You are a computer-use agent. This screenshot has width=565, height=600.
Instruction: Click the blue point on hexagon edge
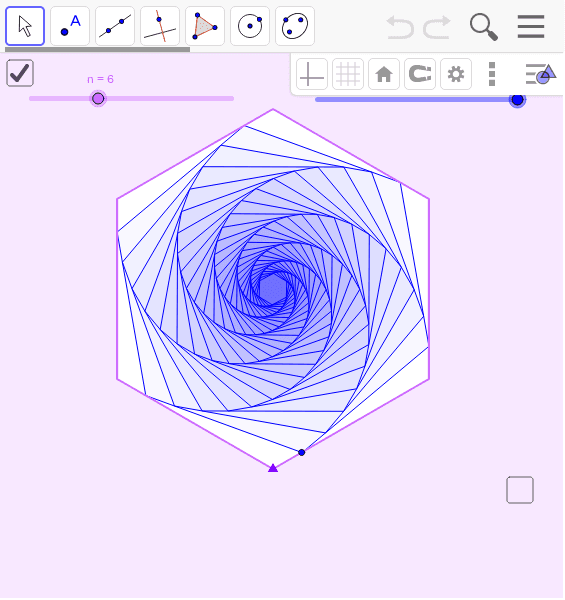click(x=301, y=453)
